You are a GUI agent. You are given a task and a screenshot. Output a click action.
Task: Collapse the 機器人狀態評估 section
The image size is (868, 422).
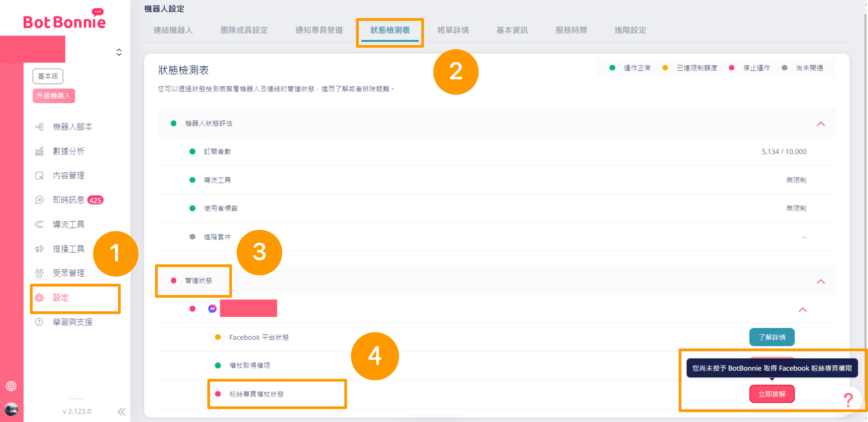coord(821,124)
